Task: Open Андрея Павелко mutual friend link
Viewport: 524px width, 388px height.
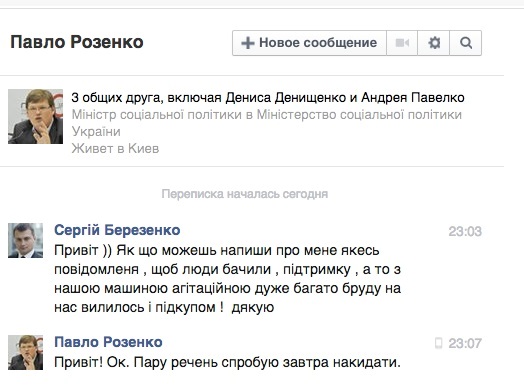Action: (x=413, y=98)
